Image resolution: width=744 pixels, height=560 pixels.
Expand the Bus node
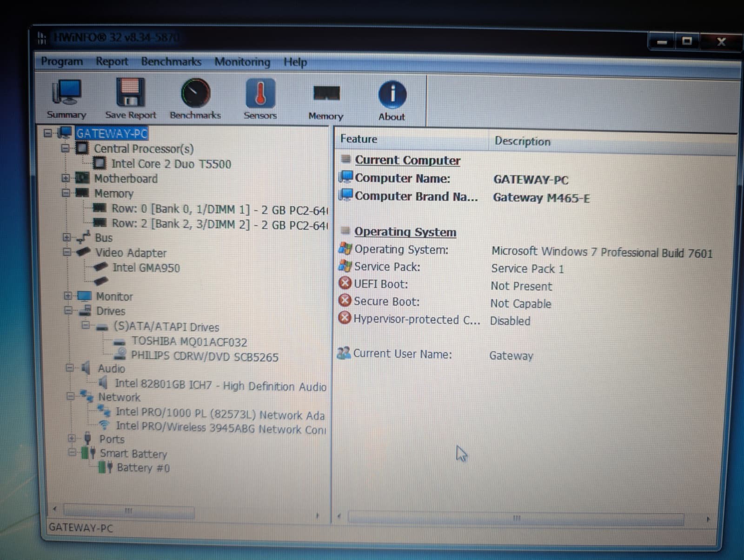[x=66, y=237]
